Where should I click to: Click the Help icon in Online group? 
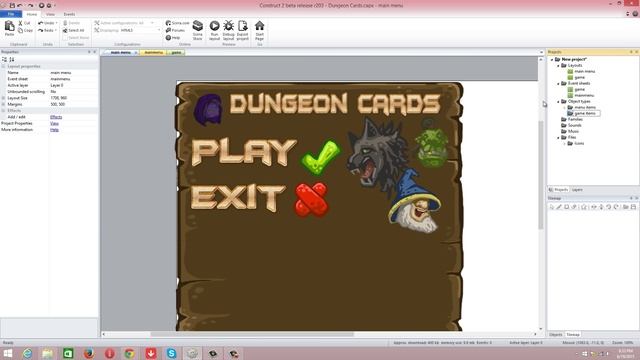[x=168, y=38]
